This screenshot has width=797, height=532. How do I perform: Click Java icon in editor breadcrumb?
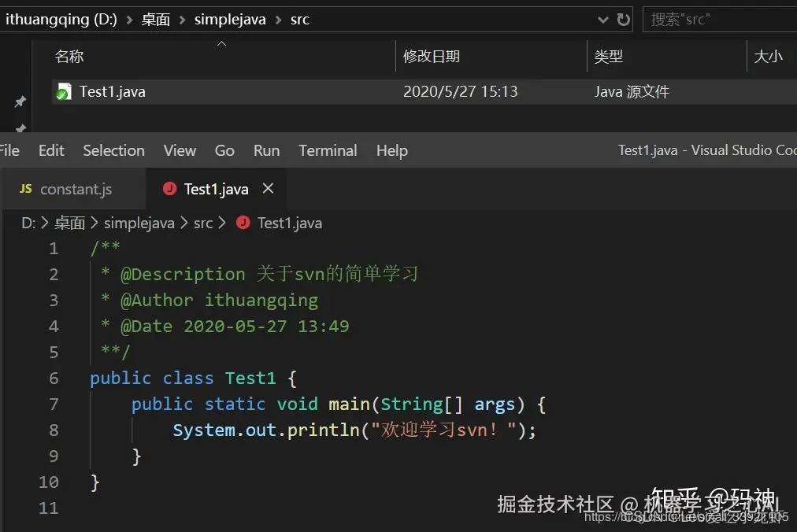[x=243, y=223]
